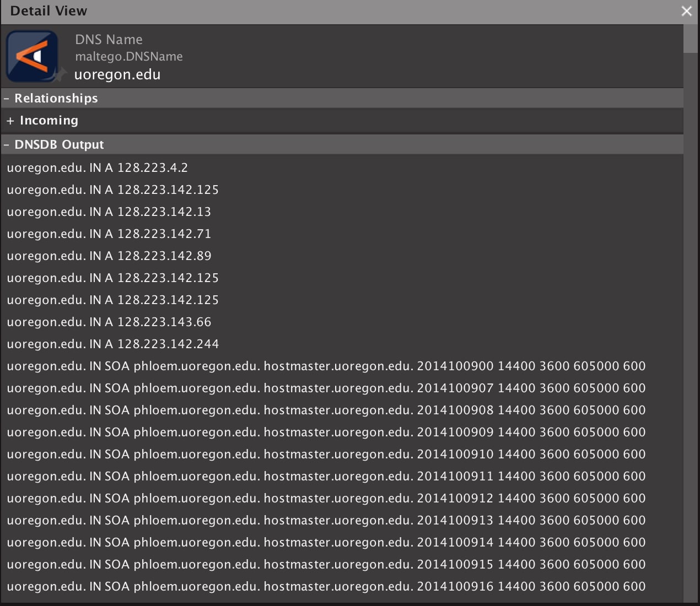Image resolution: width=700 pixels, height=606 pixels.
Task: Click the DNS Name heading
Action: point(109,40)
